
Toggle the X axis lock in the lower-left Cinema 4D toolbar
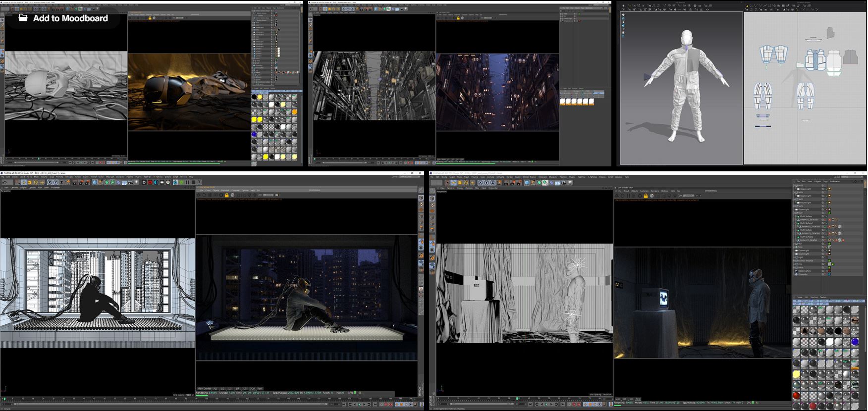click(x=50, y=182)
